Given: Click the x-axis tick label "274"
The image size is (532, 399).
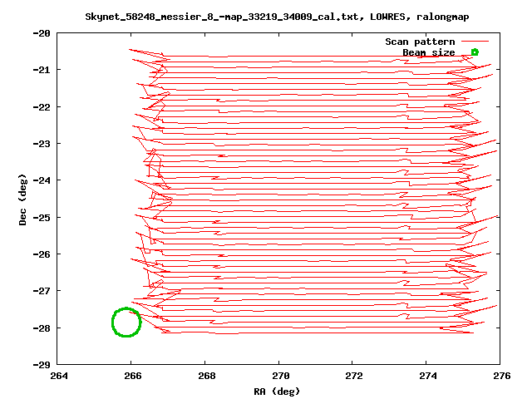Looking at the screenshot, I should click(428, 376).
